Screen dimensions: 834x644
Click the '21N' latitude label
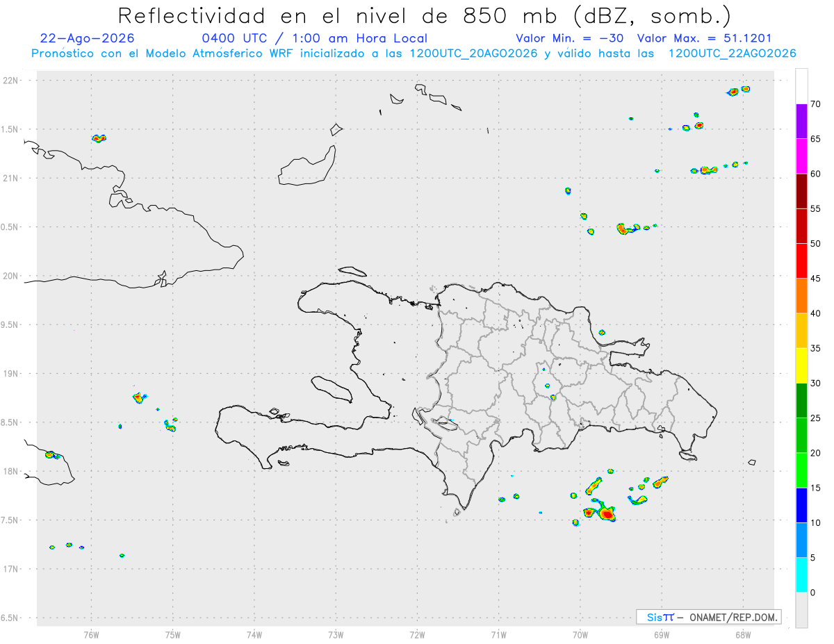(10, 178)
